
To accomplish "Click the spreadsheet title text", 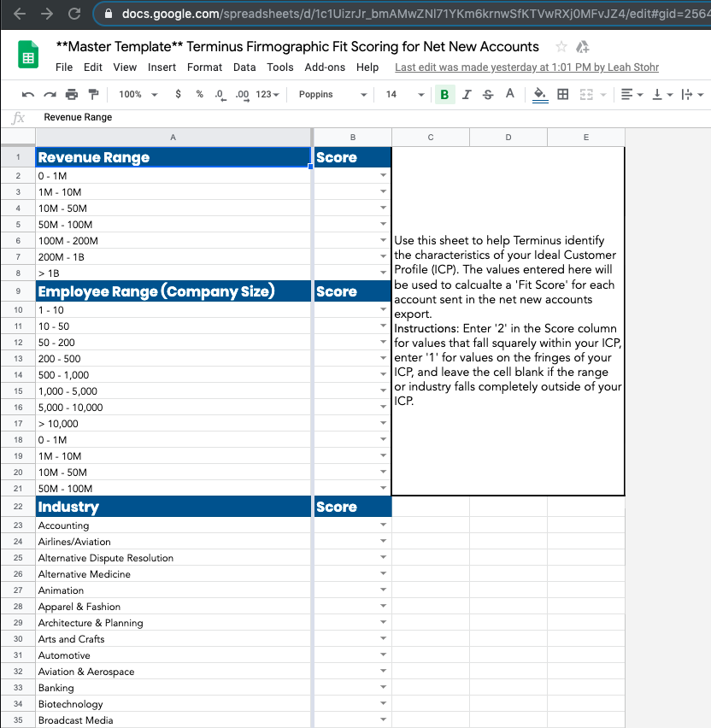I will point(297,46).
